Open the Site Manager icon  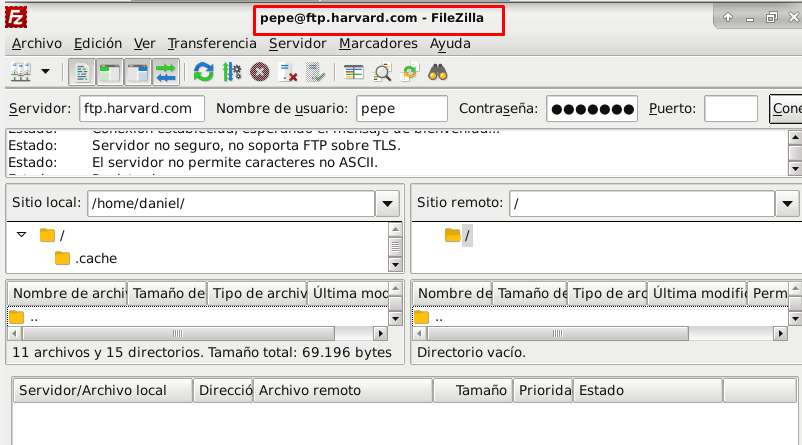click(x=20, y=72)
